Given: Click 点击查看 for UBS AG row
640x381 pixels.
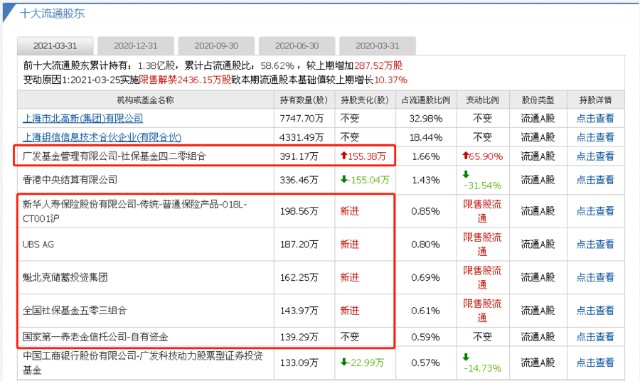Looking at the screenshot, I should (595, 244).
